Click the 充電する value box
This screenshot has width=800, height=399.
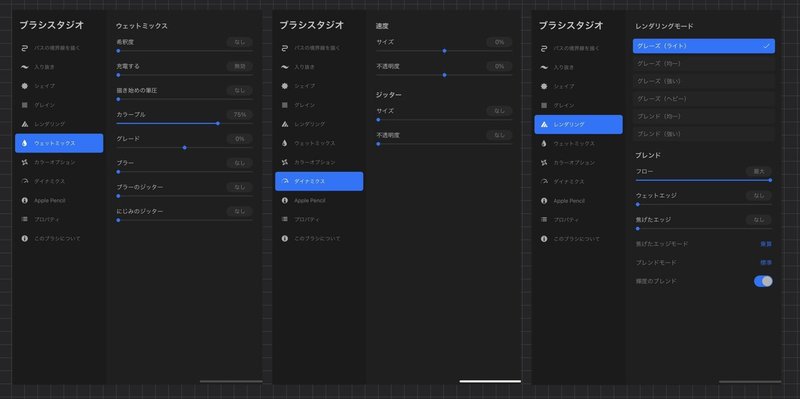(x=240, y=66)
